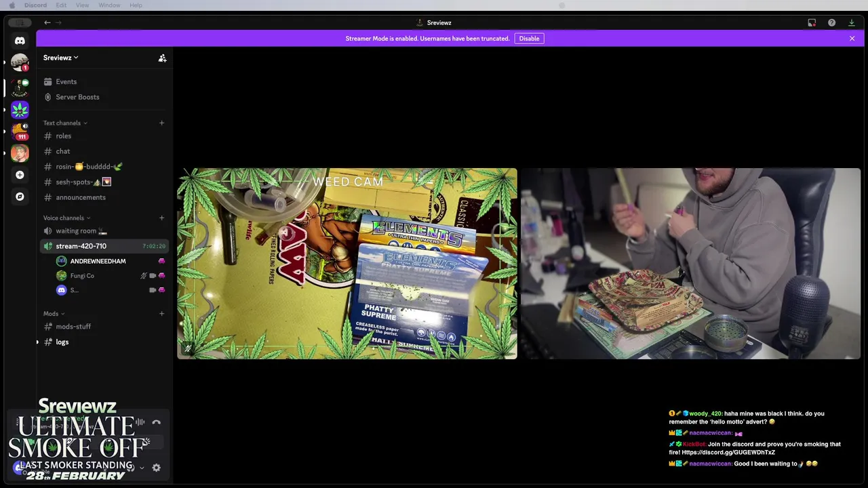868x488 pixels.
Task: Collapse the Mods category
Action: (x=54, y=314)
